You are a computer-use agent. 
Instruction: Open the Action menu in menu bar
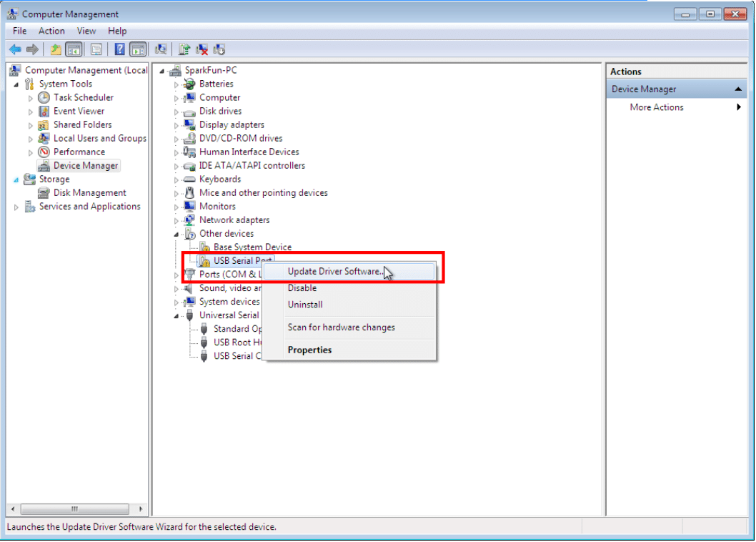51,31
